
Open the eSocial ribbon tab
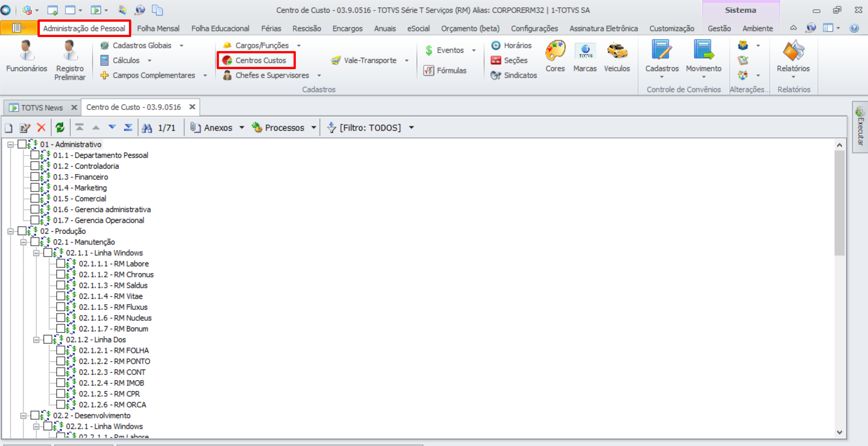click(418, 28)
